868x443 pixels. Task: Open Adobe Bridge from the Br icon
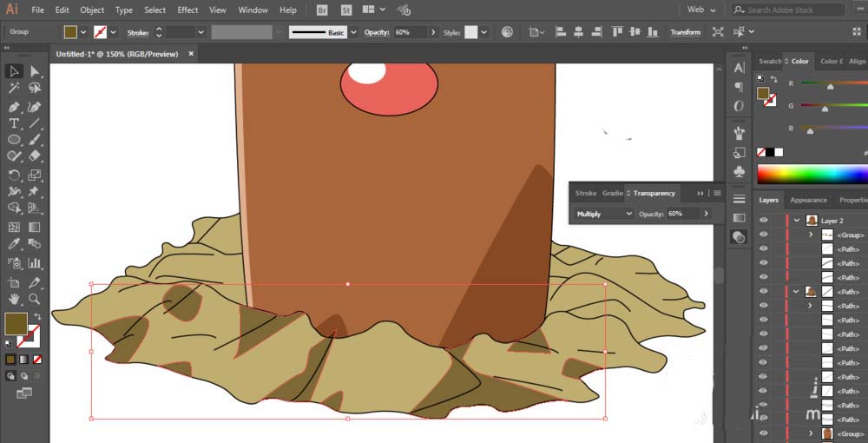click(322, 10)
